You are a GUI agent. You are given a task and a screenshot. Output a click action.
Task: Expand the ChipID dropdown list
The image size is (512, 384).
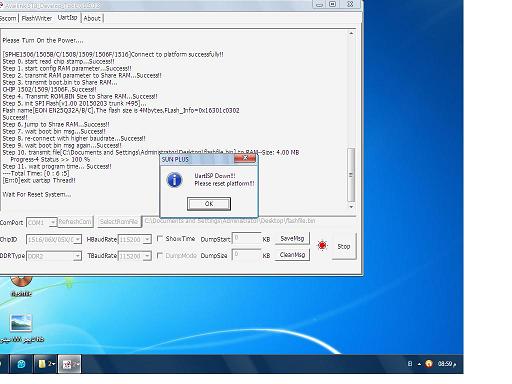point(54,239)
